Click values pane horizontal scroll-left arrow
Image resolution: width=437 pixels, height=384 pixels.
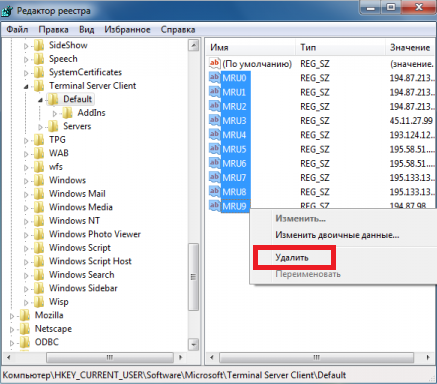(211, 357)
